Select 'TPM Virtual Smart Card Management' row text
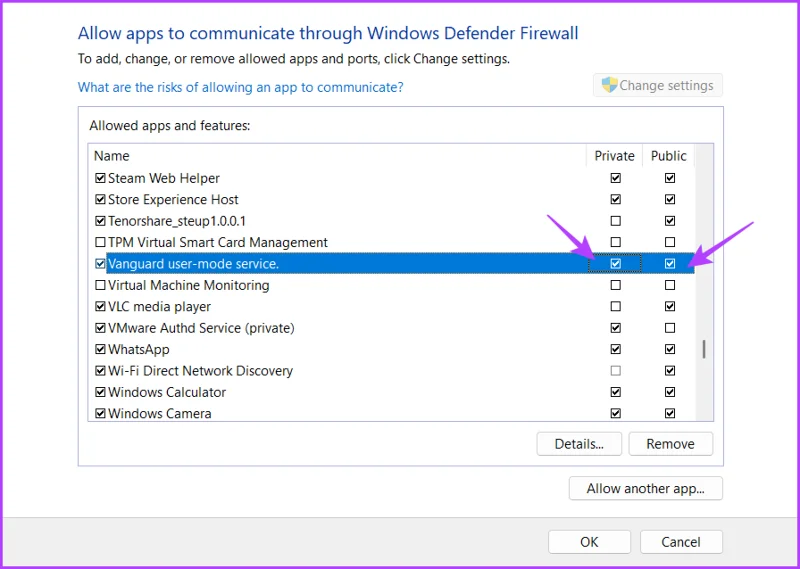The image size is (800, 569). point(218,242)
